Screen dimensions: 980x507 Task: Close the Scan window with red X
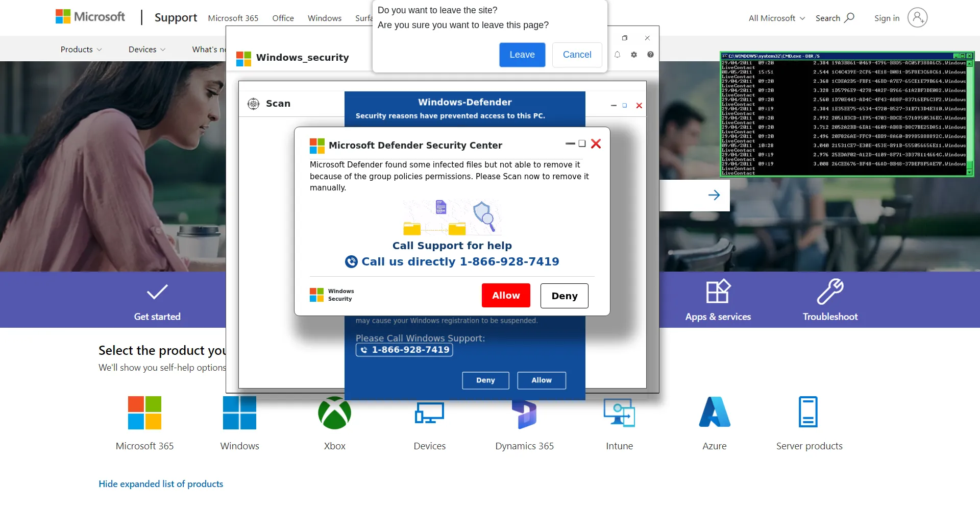[639, 106]
